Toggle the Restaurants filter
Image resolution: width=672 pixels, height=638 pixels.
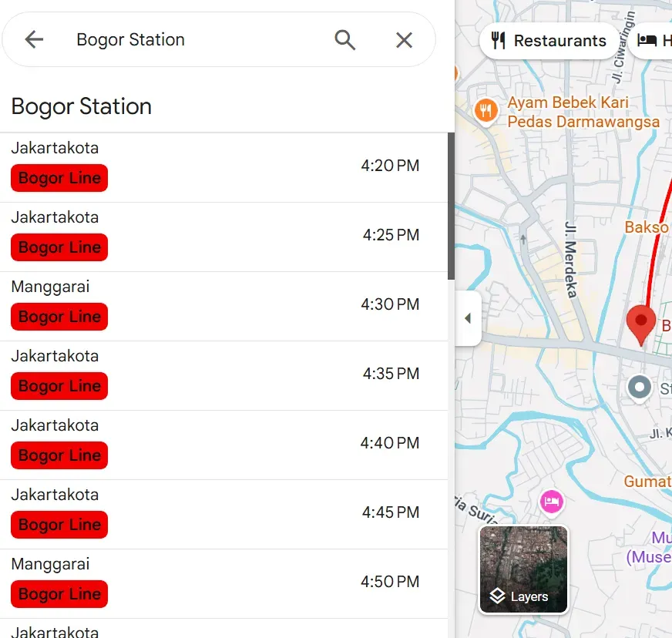pyautogui.click(x=549, y=40)
